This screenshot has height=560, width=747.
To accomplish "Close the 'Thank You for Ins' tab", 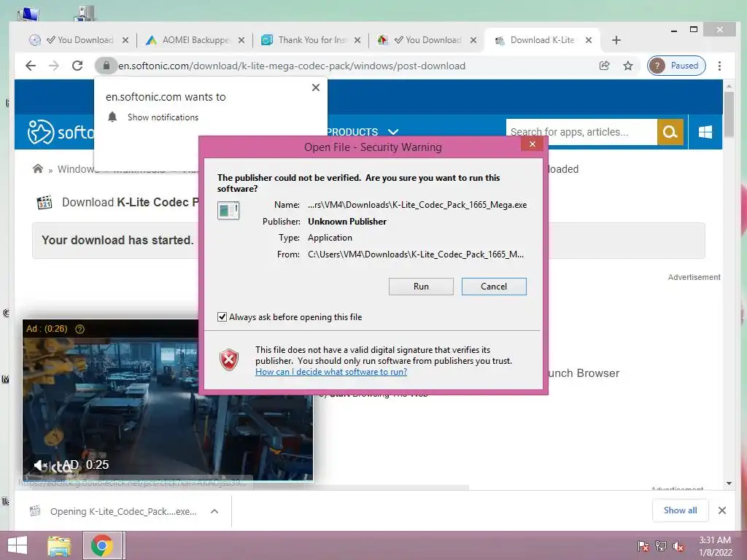I will (x=357, y=40).
